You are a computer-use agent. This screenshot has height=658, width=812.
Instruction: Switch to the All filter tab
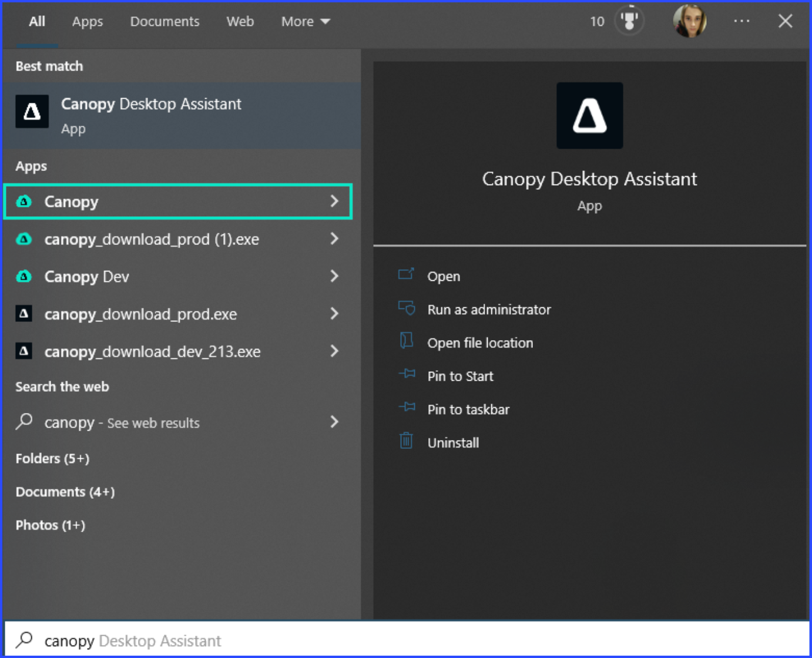click(37, 22)
